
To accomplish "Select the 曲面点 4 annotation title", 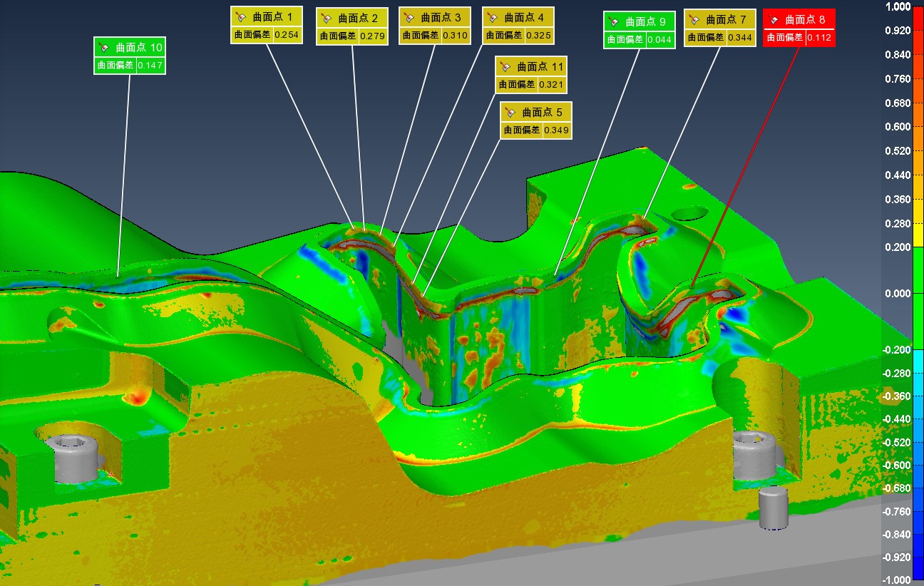I will click(x=524, y=17).
